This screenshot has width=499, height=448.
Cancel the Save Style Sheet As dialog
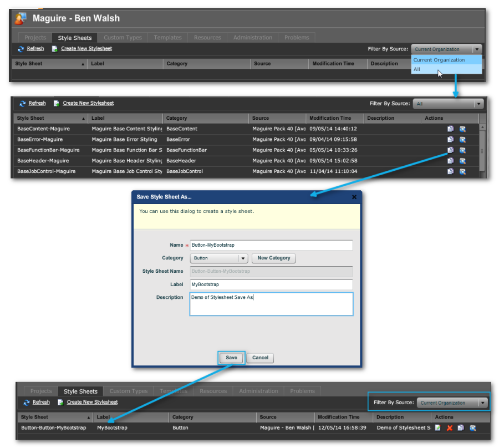click(x=260, y=358)
